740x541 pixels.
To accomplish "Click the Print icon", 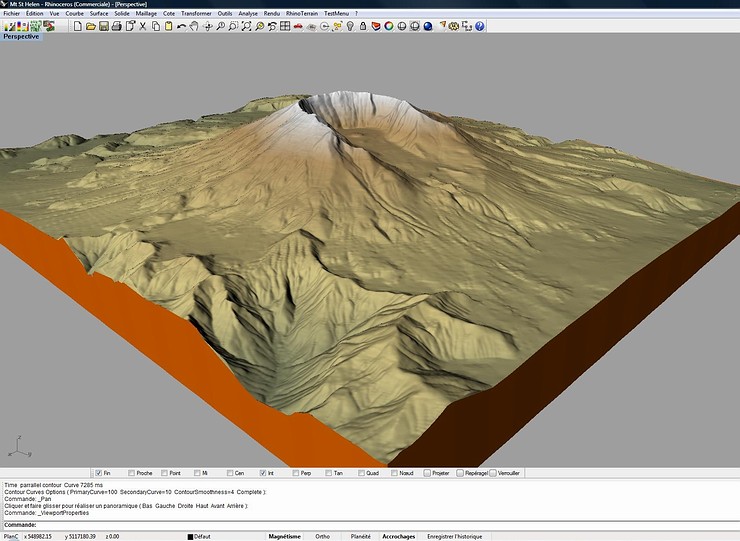I will tap(117, 25).
